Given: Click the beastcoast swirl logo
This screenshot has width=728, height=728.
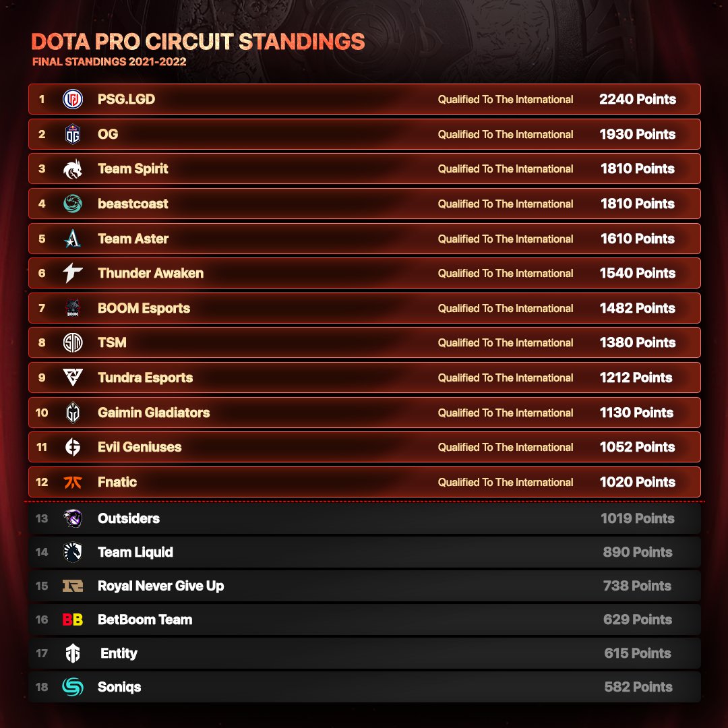Looking at the screenshot, I should 73,204.
